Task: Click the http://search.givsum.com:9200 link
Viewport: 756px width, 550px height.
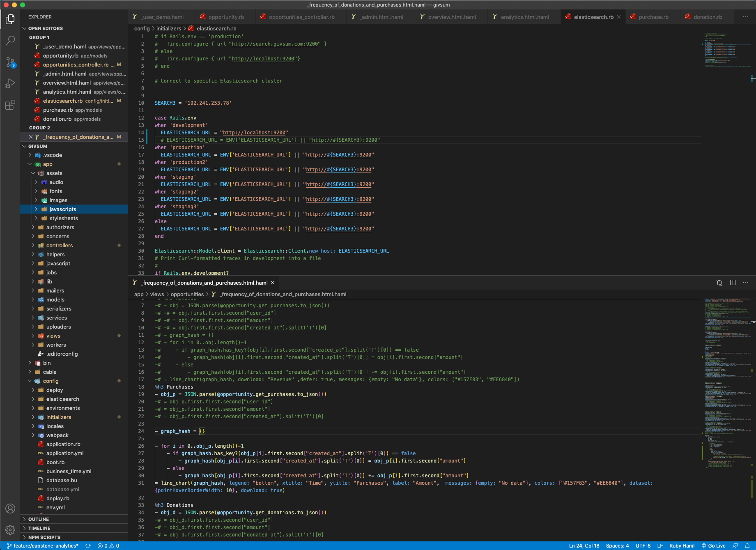Action: (275, 44)
